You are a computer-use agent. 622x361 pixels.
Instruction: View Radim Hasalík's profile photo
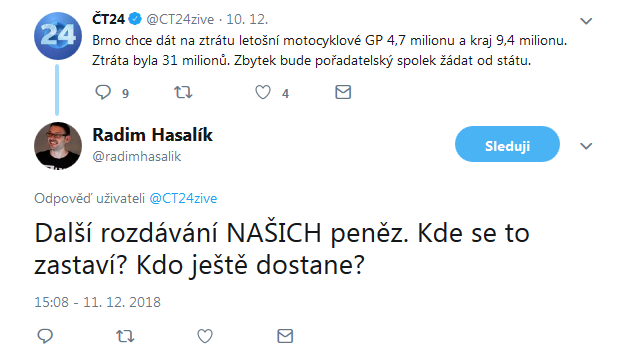(58, 146)
